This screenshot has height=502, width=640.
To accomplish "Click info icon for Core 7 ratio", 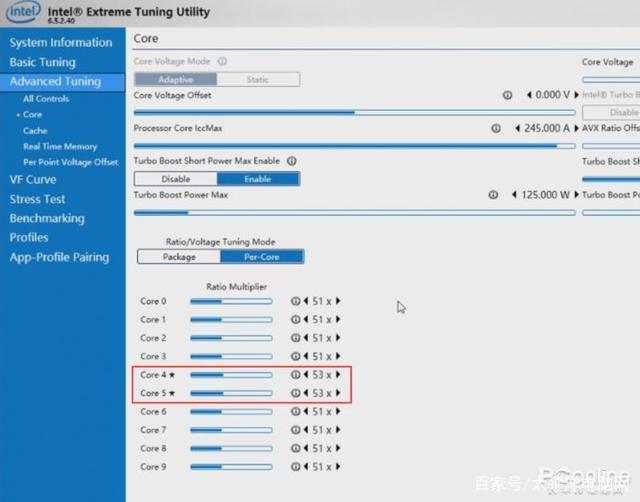I will pos(296,430).
